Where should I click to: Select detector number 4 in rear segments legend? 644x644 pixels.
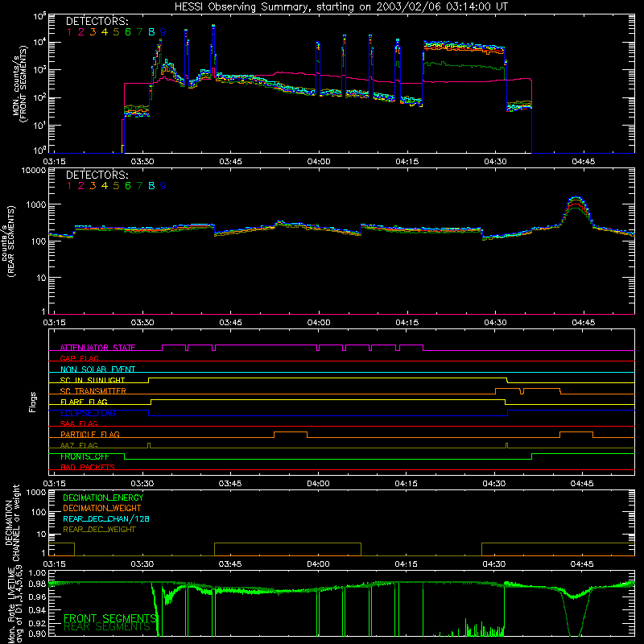coord(105,186)
